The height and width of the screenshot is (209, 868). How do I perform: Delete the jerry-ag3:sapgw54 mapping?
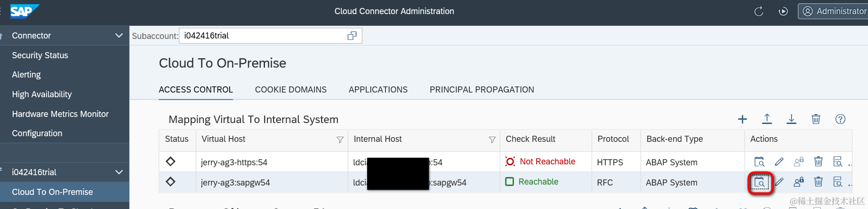pos(819,182)
